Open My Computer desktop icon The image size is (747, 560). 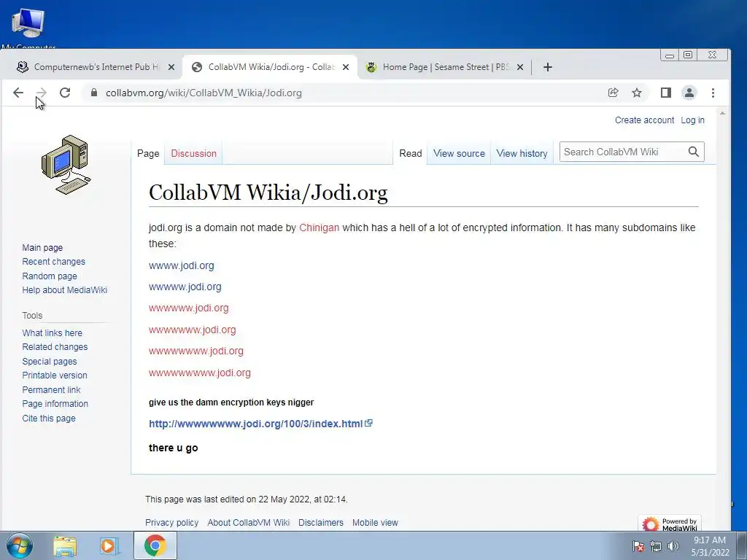[28, 26]
